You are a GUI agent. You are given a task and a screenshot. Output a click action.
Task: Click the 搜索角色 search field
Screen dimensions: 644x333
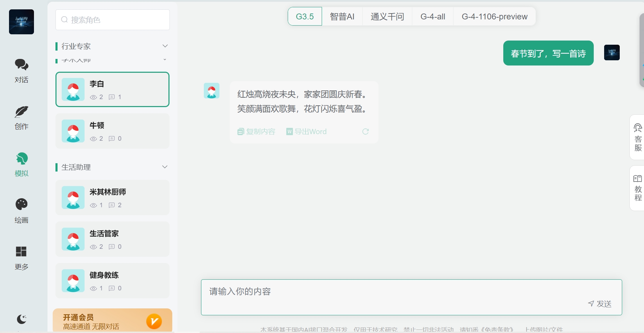click(113, 20)
